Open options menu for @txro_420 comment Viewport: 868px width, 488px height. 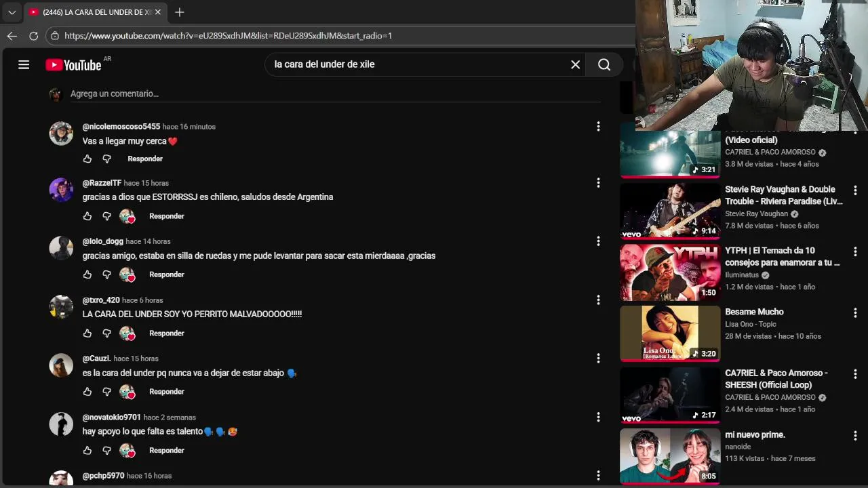(598, 300)
